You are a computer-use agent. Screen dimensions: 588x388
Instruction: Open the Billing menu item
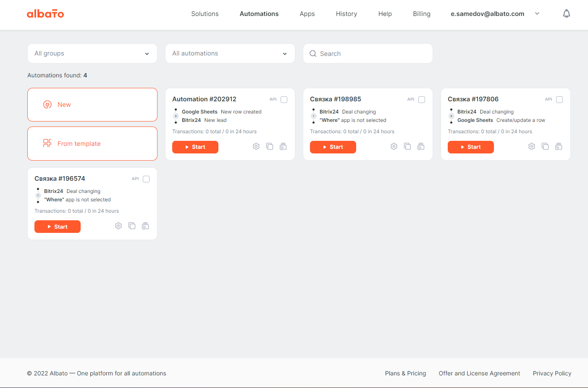[x=422, y=14]
